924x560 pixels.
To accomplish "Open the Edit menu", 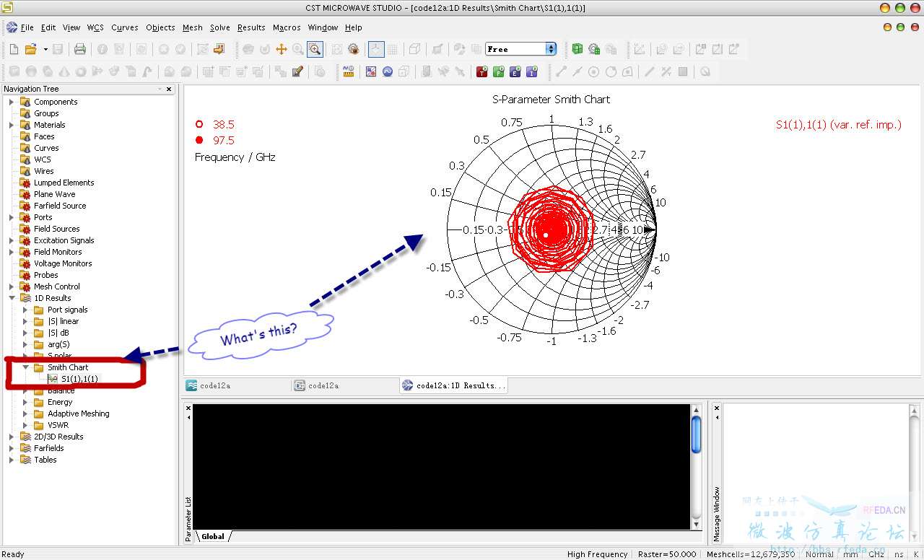I will point(48,27).
